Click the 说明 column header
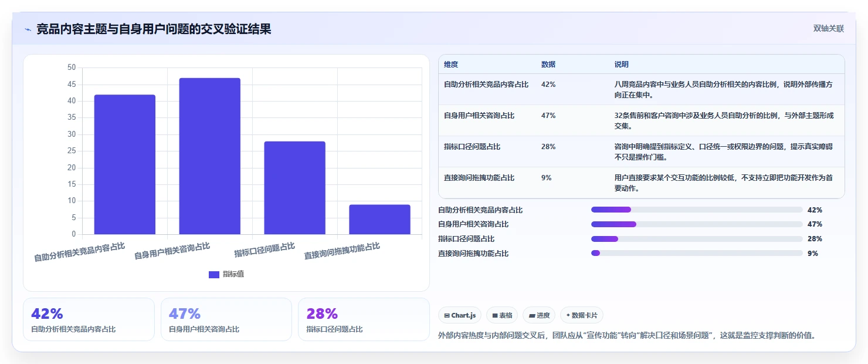The height and width of the screenshot is (364, 868). (622, 65)
